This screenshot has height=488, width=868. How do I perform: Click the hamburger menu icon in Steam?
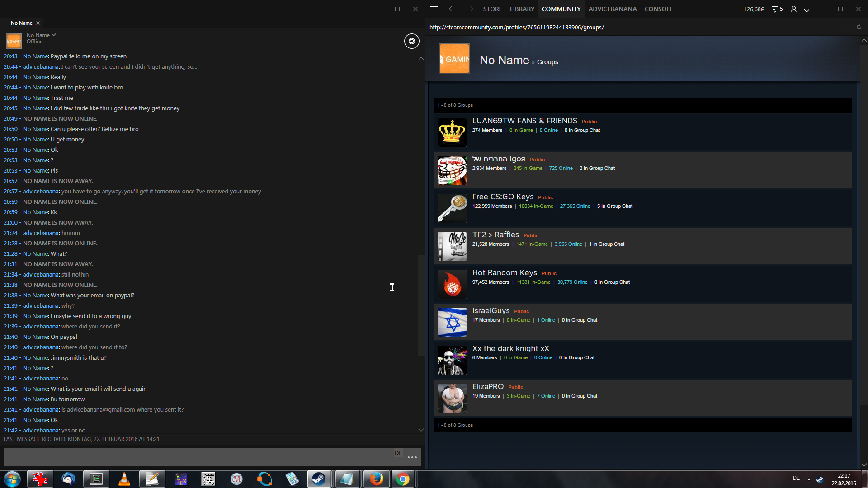click(x=434, y=9)
